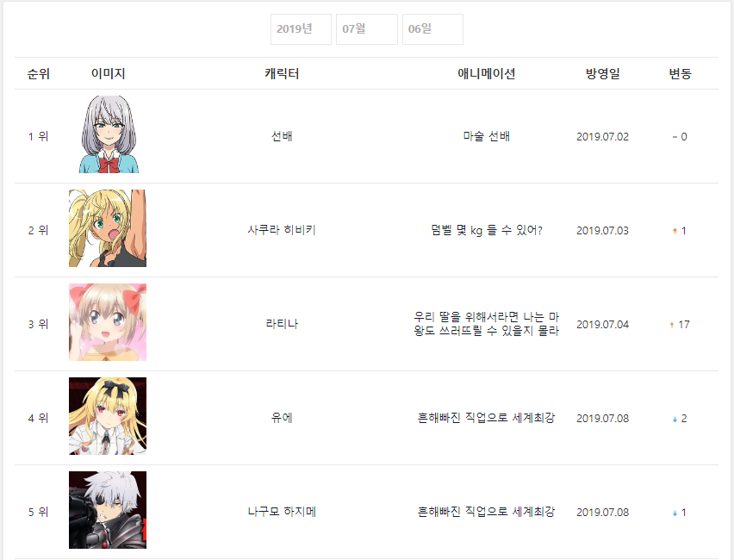Open the 06일 day dropdown
This screenshot has width=734, height=560.
(x=433, y=29)
